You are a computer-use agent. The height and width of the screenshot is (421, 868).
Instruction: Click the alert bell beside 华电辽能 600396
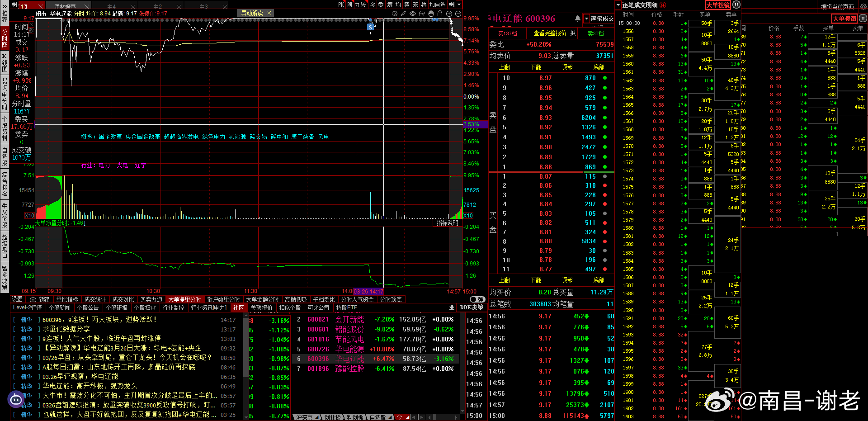tap(578, 19)
